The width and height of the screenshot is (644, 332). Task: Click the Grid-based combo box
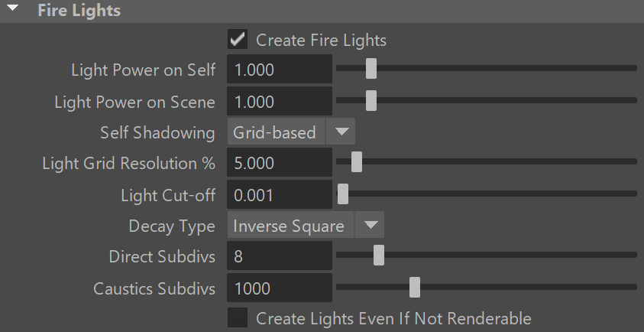pyautogui.click(x=277, y=132)
